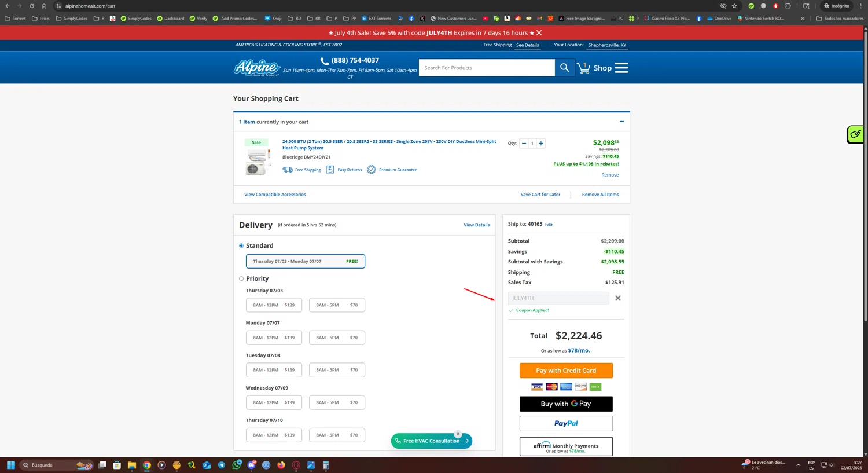Choose Wednesday 07/09 8AM-12PM $139 slot
868x473 pixels.
click(x=274, y=402)
